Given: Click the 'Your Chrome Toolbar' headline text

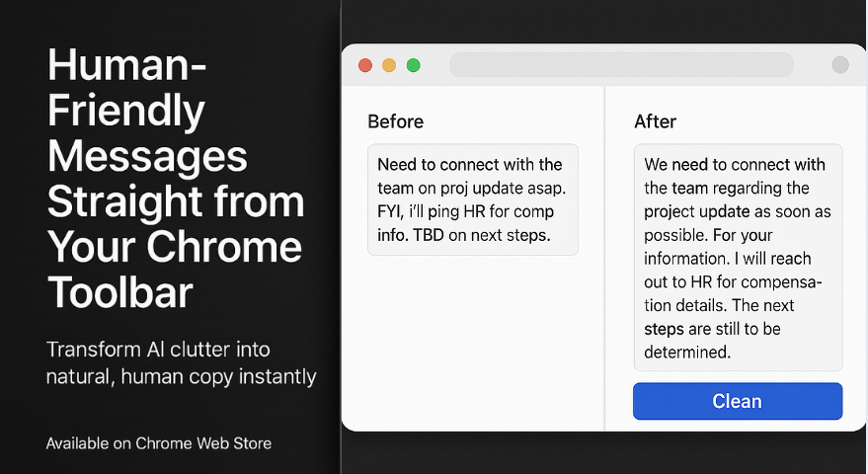Looking at the screenshot, I should tap(175, 270).
